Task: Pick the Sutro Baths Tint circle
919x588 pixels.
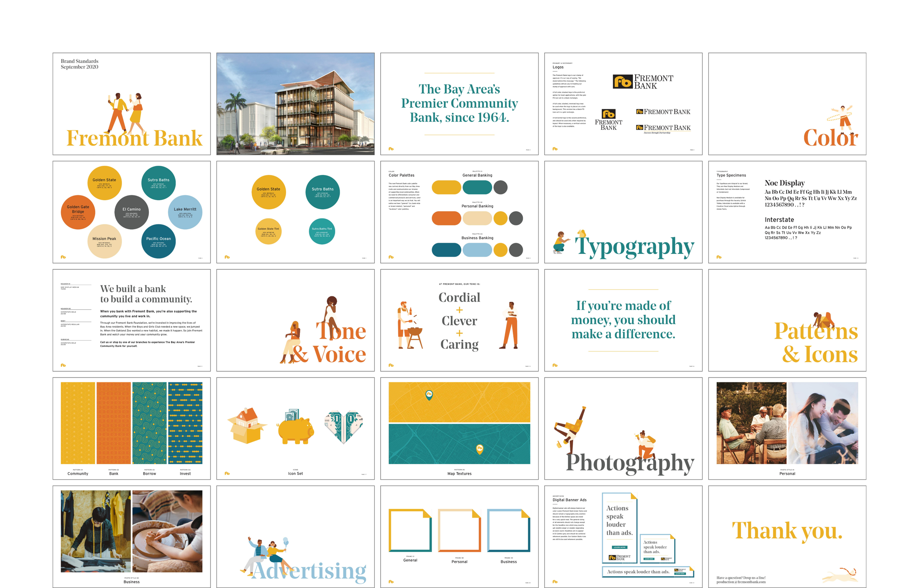Action: pyautogui.click(x=322, y=232)
